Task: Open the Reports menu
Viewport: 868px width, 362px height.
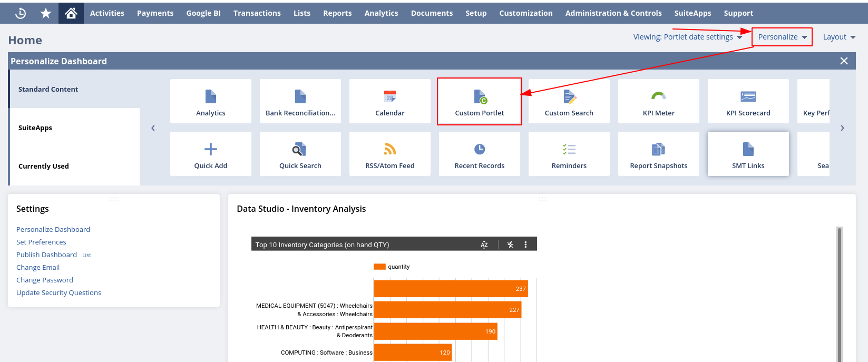Action: [x=337, y=13]
